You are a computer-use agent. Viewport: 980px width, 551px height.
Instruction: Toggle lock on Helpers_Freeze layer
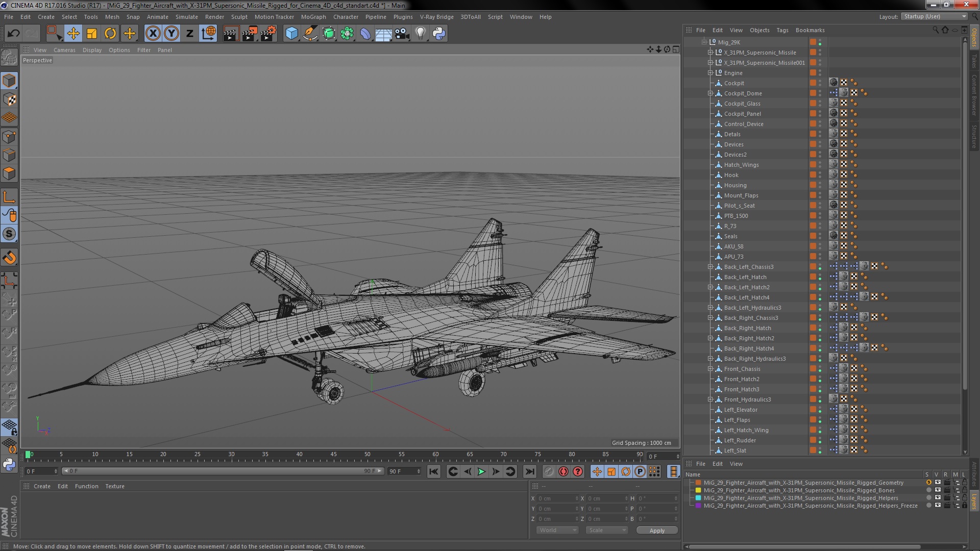pos(965,506)
